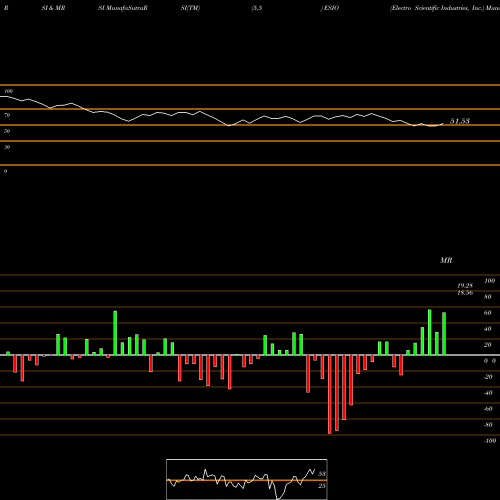Viewport: 500px width, 500px height.
Task: Click the 53 label in mini chart
Action: (321, 474)
